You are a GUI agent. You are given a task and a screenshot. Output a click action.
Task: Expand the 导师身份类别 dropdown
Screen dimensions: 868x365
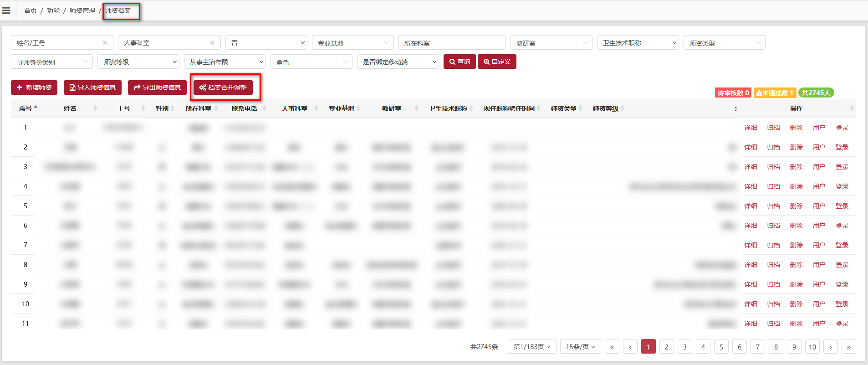click(x=52, y=62)
